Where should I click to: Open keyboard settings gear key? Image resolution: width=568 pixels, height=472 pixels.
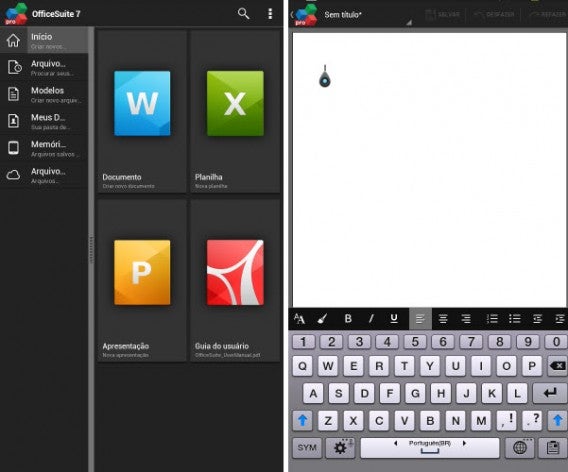340,448
